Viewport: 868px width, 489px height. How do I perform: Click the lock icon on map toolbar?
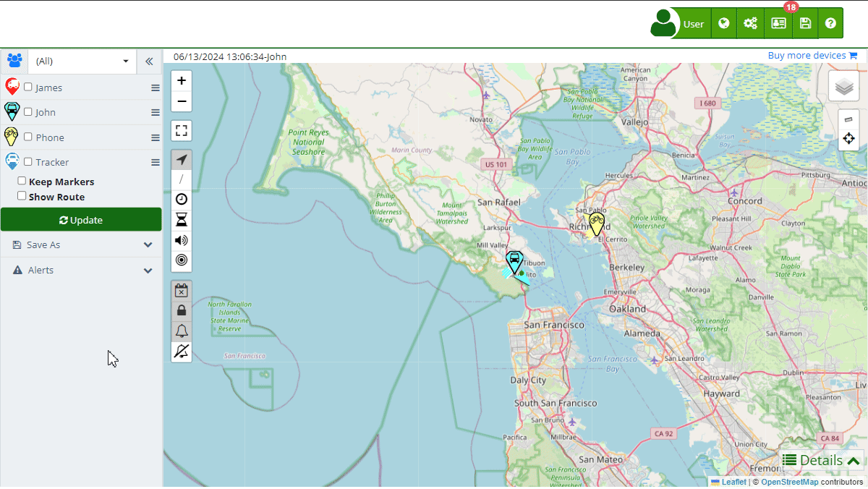tap(182, 310)
